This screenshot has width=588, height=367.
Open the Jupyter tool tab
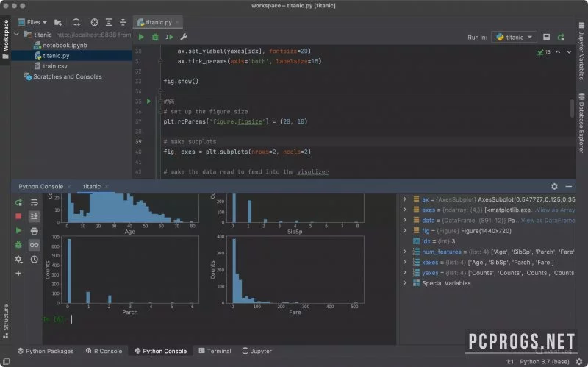click(x=257, y=351)
